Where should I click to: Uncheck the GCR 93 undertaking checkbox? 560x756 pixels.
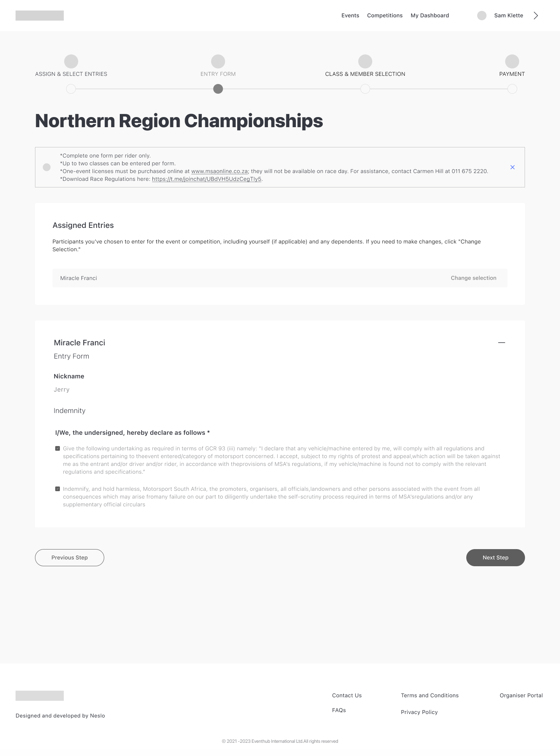click(58, 448)
